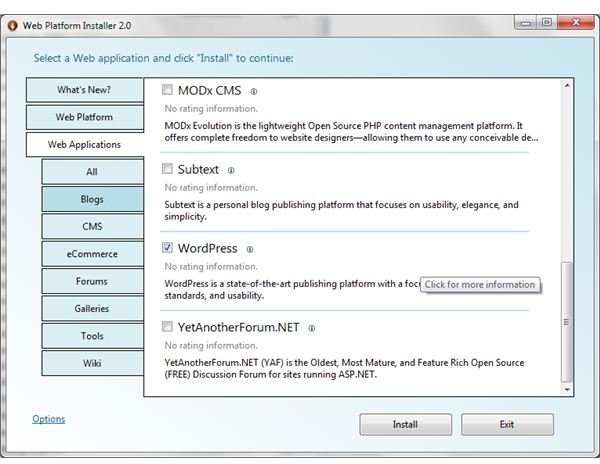Image resolution: width=600 pixels, height=464 pixels.
Task: Show All web applications category
Action: click(x=92, y=172)
